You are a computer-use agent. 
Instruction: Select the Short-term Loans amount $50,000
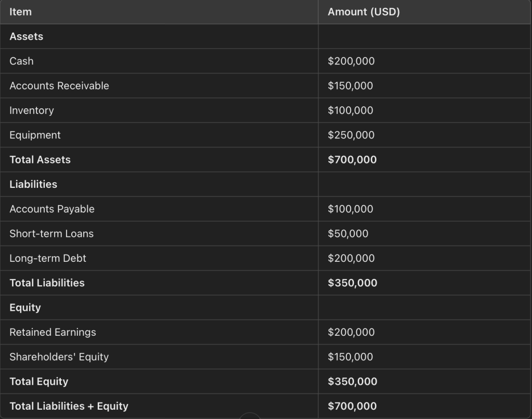pos(348,234)
